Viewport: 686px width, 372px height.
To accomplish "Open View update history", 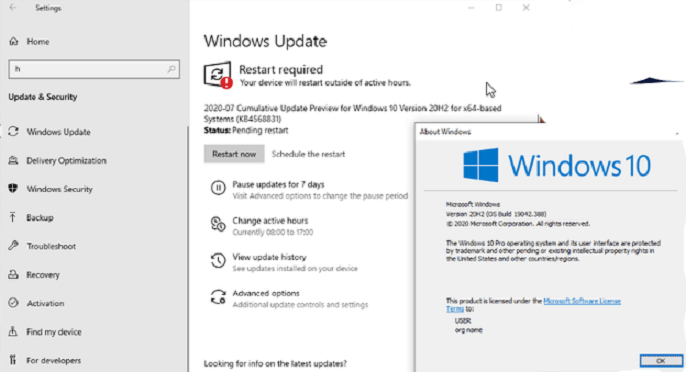I will (270, 257).
